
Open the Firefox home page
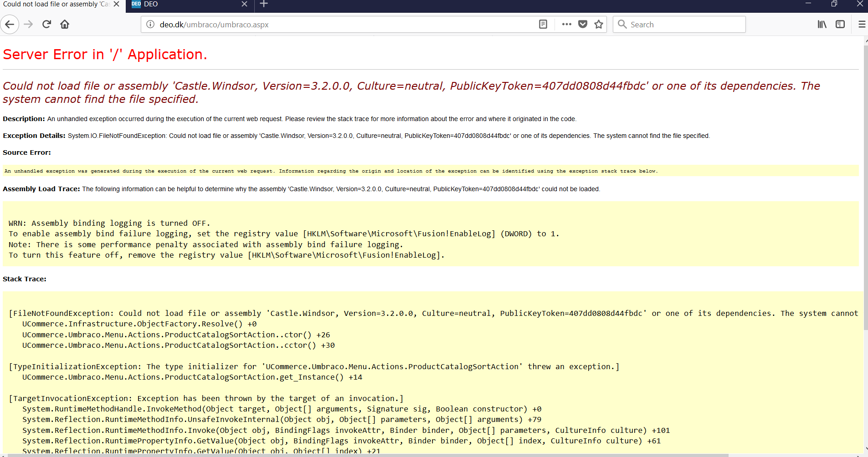(65, 25)
